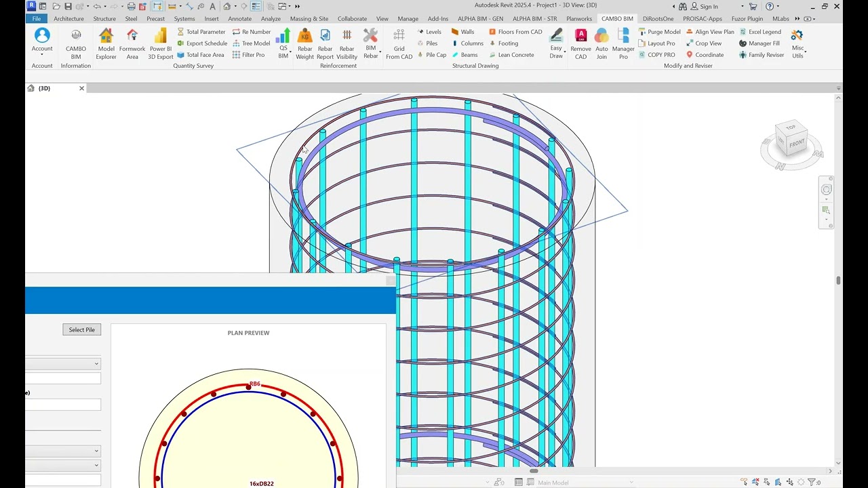Open Manager Pro
Screen dimensions: 868x488
pyautogui.click(x=623, y=44)
